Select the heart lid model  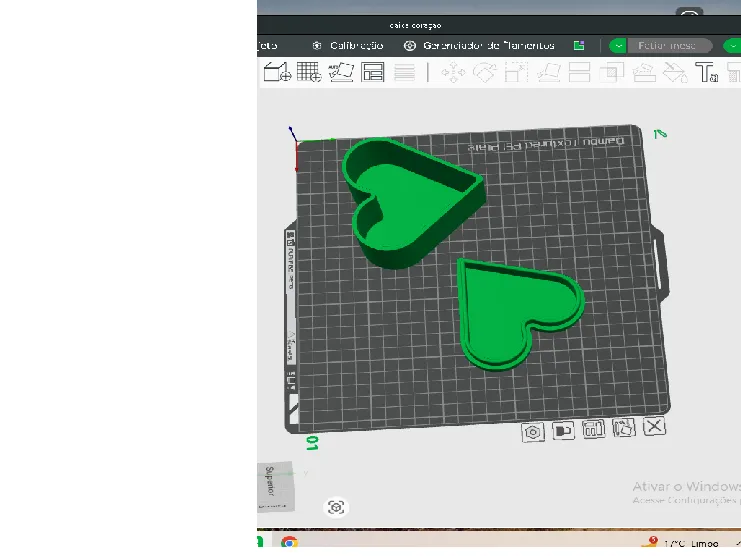[520, 314]
